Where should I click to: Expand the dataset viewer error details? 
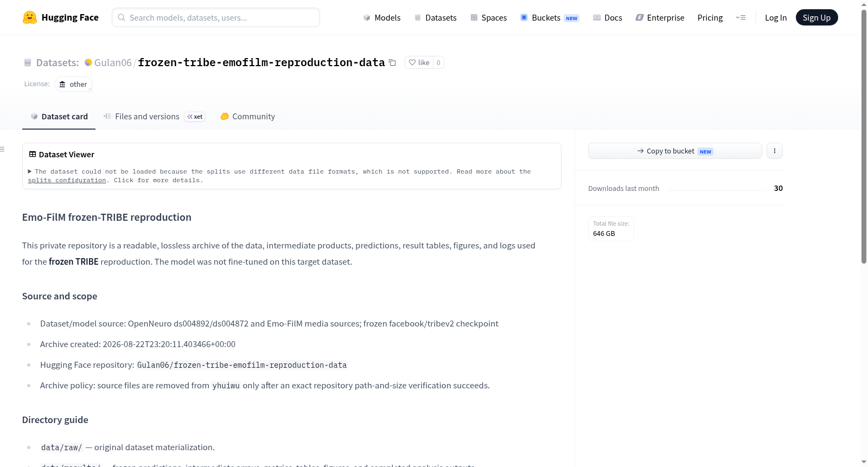tap(30, 171)
